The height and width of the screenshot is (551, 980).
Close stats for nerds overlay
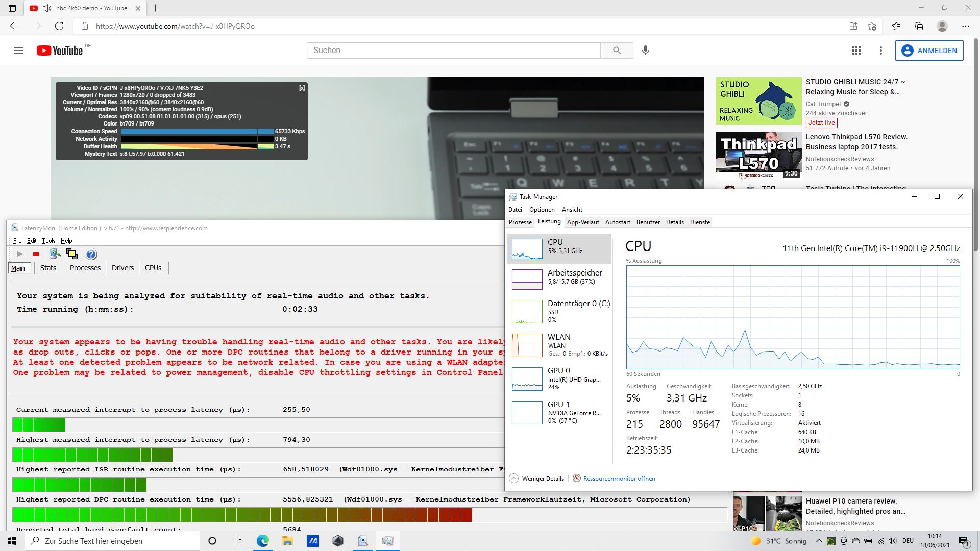pyautogui.click(x=302, y=88)
